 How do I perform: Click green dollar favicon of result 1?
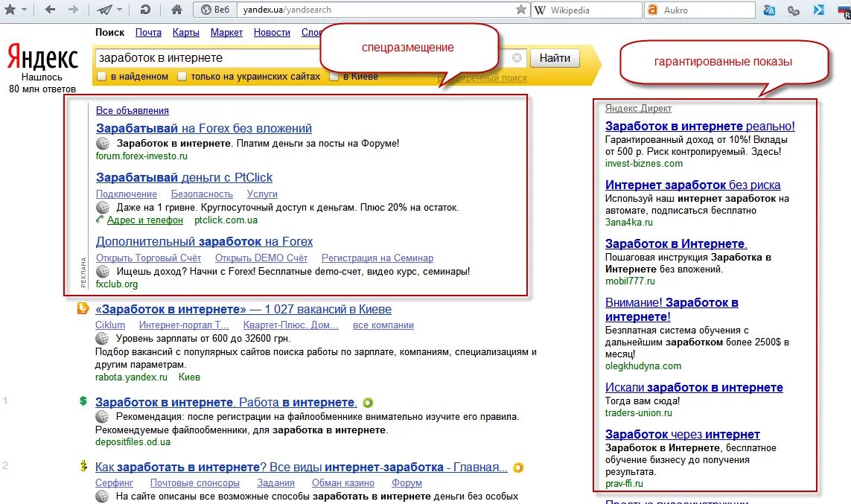pyautogui.click(x=83, y=401)
